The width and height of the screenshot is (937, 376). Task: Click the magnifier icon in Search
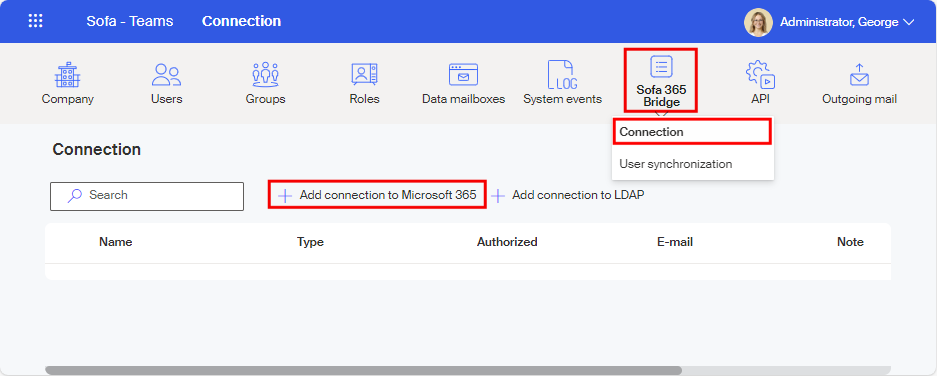point(75,195)
